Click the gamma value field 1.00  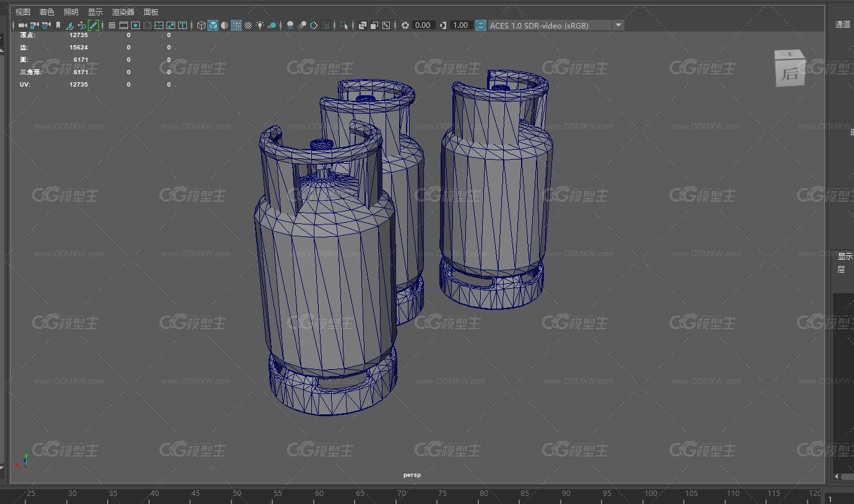(461, 25)
